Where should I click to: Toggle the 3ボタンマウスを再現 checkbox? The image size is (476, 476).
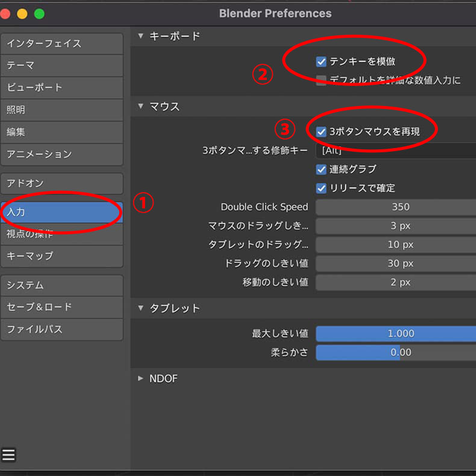pos(321,132)
